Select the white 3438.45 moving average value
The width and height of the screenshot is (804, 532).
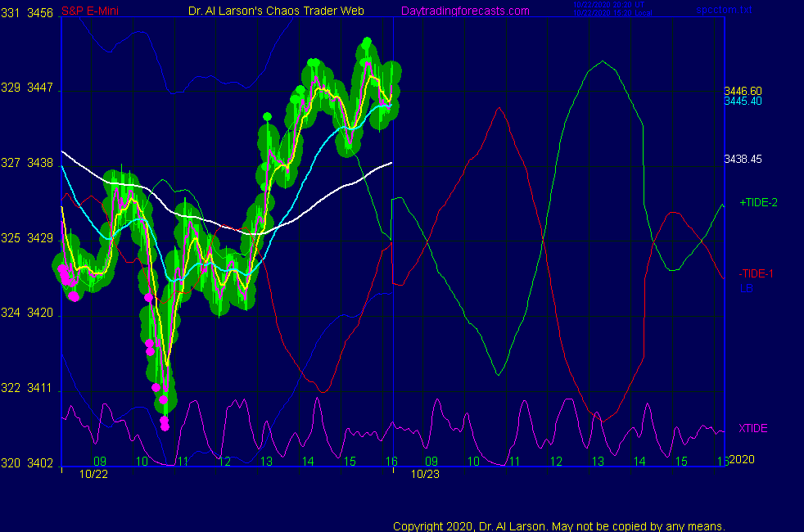click(x=743, y=160)
